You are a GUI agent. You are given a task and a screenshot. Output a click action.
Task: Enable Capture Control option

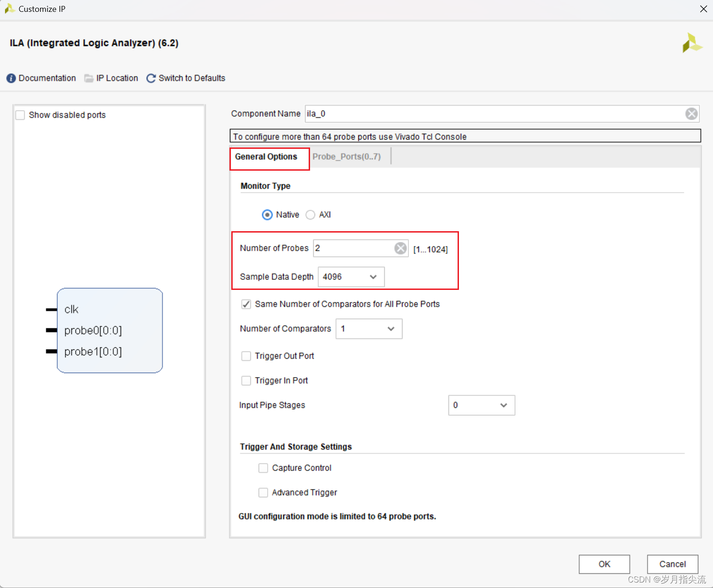click(263, 468)
